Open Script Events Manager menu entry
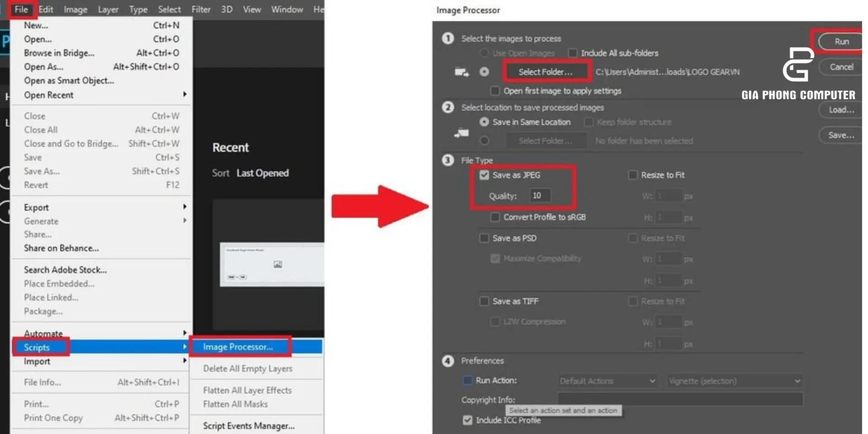The height and width of the screenshot is (434, 868). (249, 426)
